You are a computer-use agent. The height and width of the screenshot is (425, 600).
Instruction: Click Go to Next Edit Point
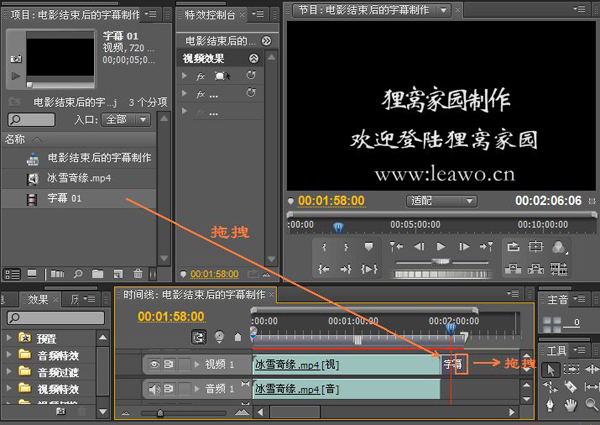pos(486,247)
